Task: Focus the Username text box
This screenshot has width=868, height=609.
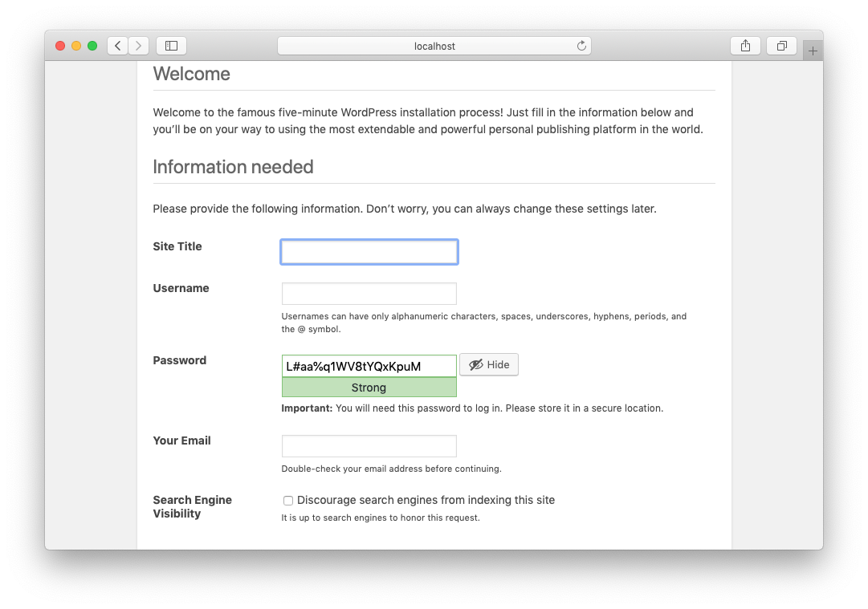Action: (x=369, y=294)
